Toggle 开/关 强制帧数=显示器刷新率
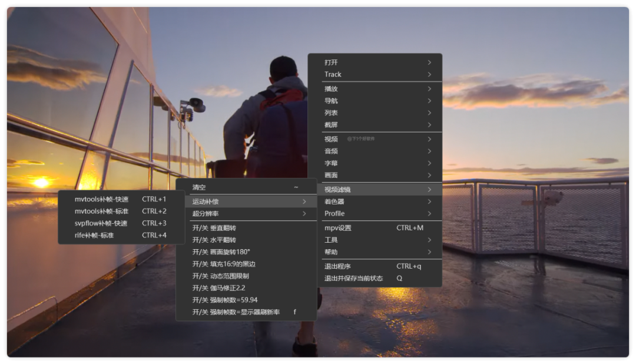The image size is (636, 364). tap(246, 312)
